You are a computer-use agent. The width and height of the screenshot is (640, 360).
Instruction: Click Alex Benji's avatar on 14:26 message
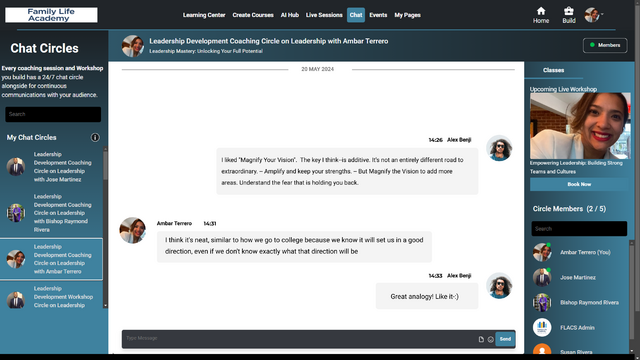[x=499, y=148]
